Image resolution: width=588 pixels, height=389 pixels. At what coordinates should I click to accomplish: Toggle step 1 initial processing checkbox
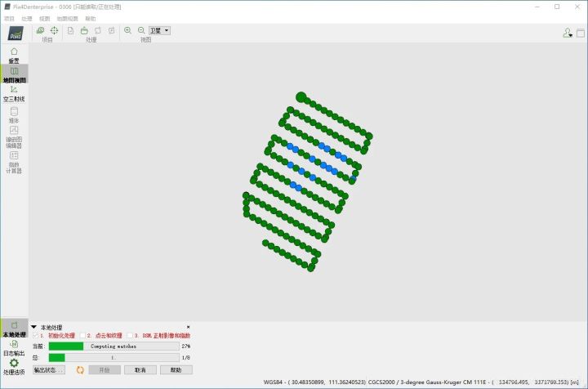[x=36, y=335]
